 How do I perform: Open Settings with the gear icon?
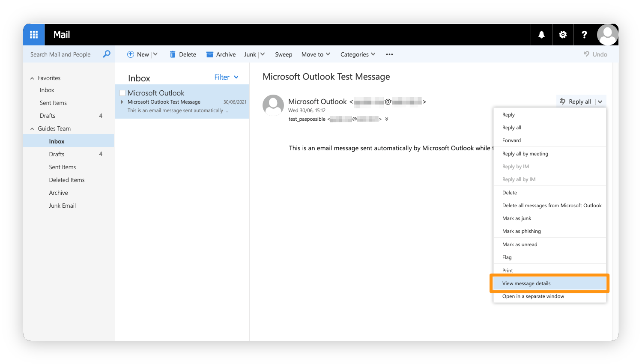click(563, 34)
